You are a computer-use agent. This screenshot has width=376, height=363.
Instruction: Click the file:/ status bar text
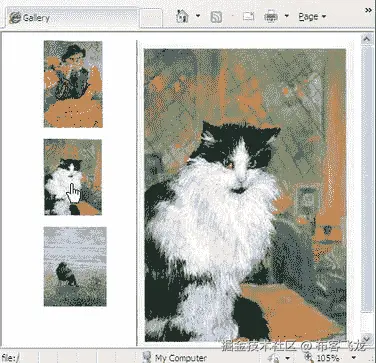tap(10, 358)
